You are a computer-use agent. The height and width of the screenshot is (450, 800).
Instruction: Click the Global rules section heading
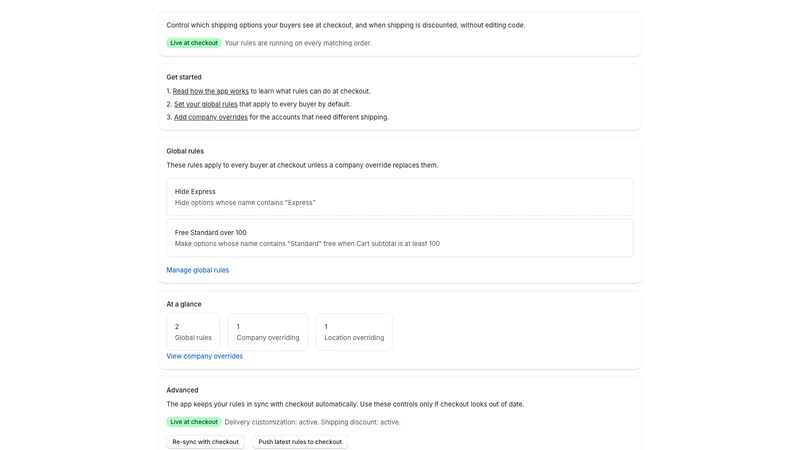click(185, 151)
